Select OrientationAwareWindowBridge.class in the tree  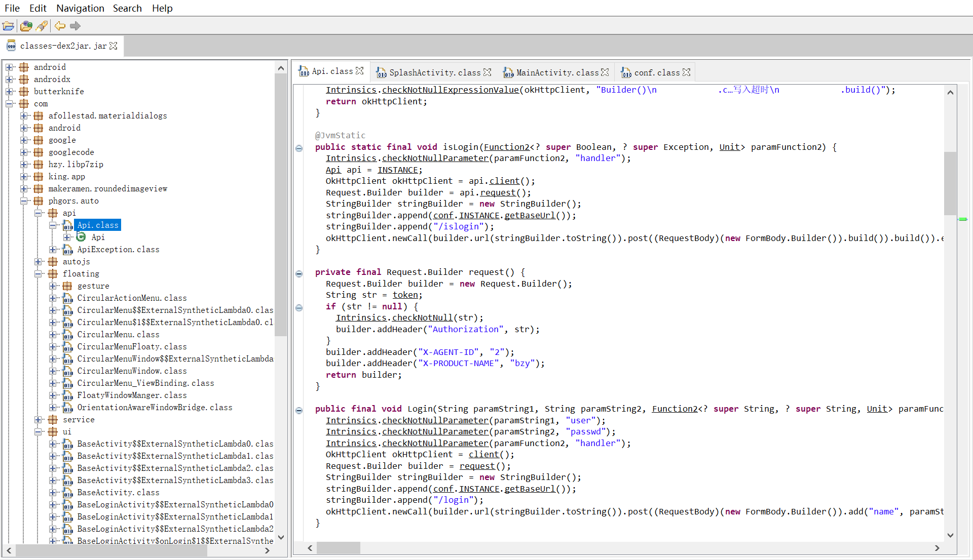click(155, 407)
